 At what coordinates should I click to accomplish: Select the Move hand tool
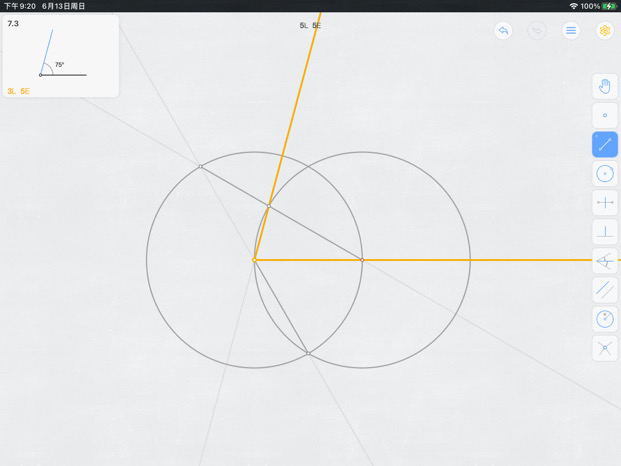[x=605, y=86]
